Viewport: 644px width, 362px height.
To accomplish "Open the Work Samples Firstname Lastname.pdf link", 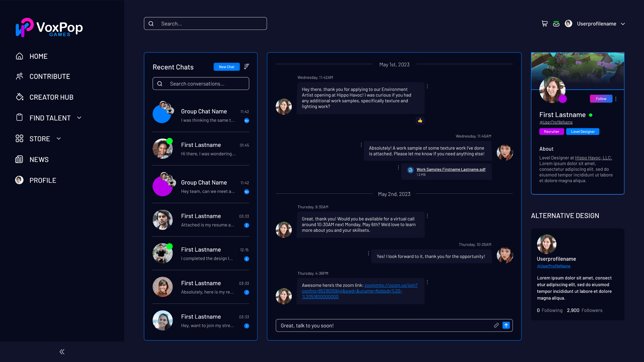I will click(451, 169).
